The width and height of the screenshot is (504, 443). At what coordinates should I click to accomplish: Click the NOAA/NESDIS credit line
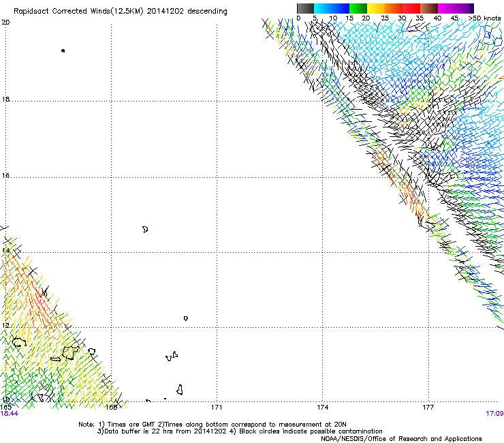point(401,439)
